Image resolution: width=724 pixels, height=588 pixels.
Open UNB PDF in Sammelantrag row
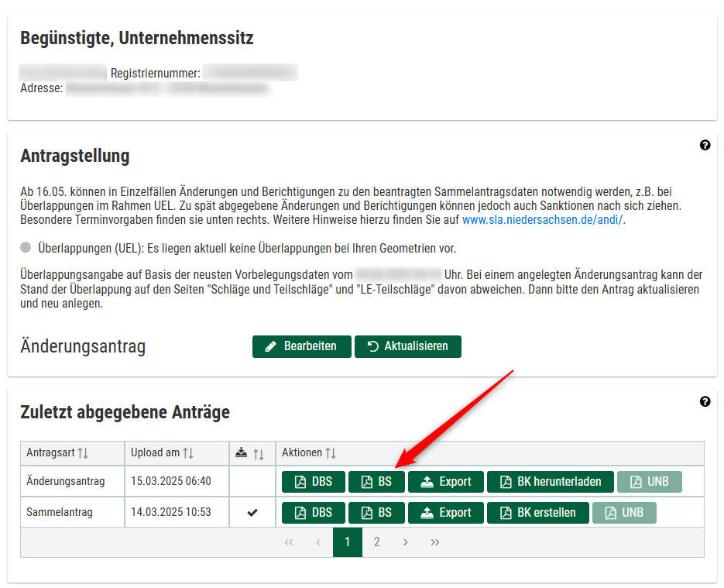click(624, 513)
